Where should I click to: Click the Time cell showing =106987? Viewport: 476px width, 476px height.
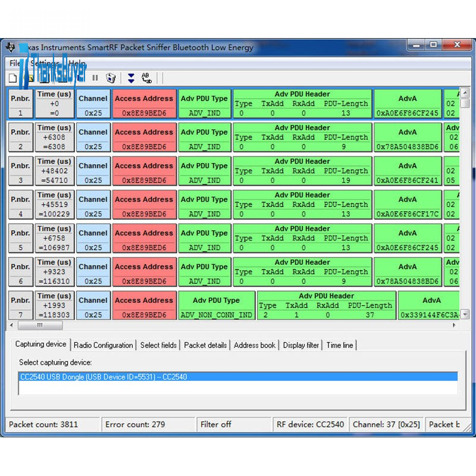[x=54, y=238]
